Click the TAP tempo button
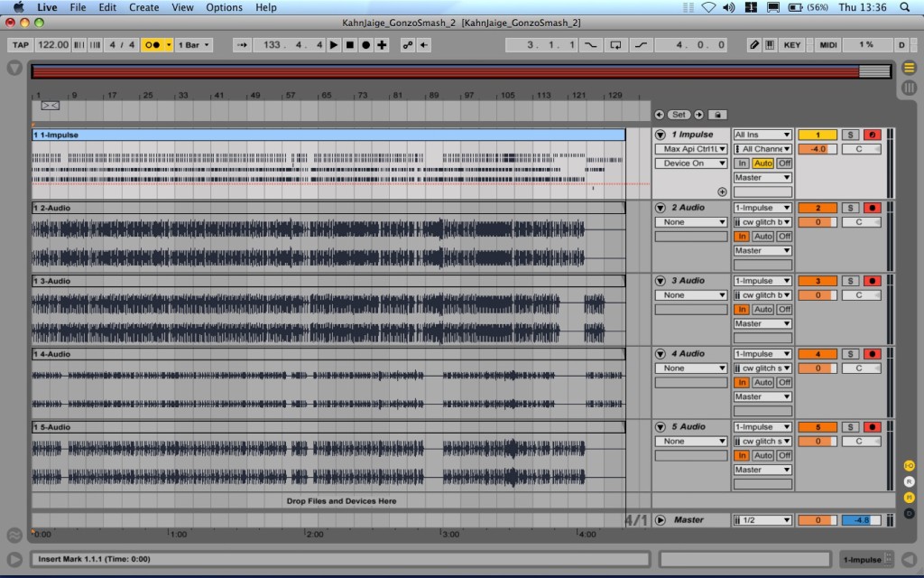 pyautogui.click(x=21, y=45)
